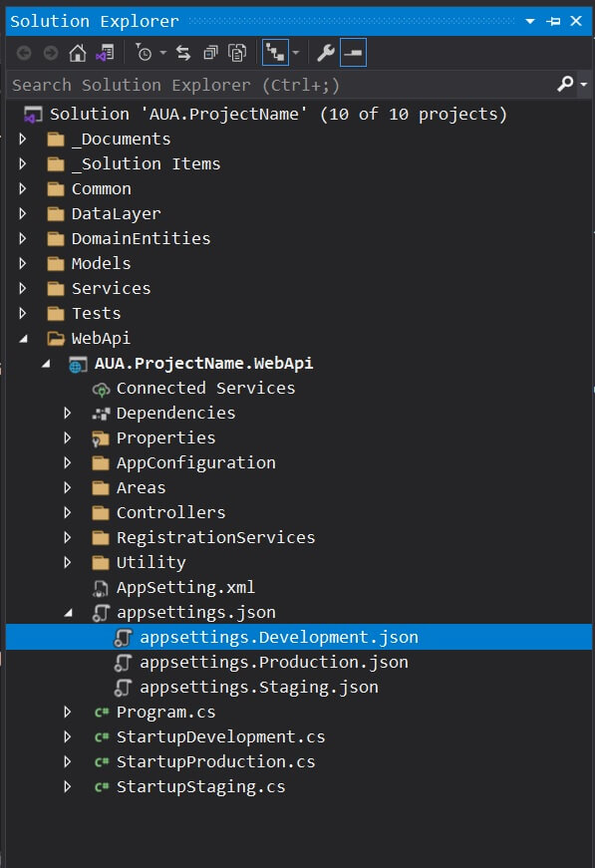Switch between solutions and folder views
595x868 pixels.
pyautogui.click(x=105, y=53)
